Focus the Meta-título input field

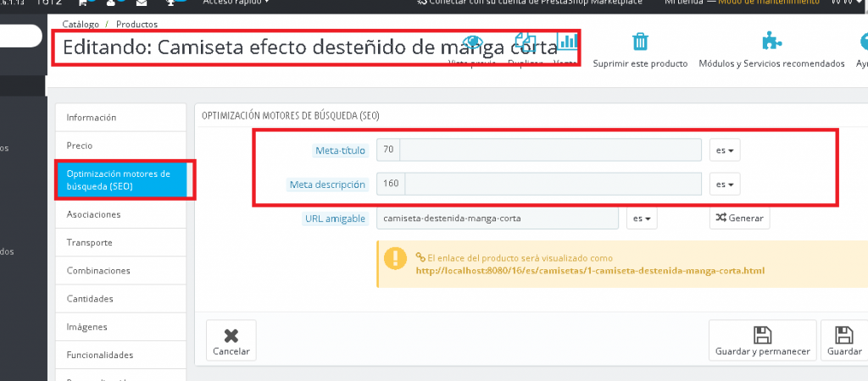[x=549, y=150]
